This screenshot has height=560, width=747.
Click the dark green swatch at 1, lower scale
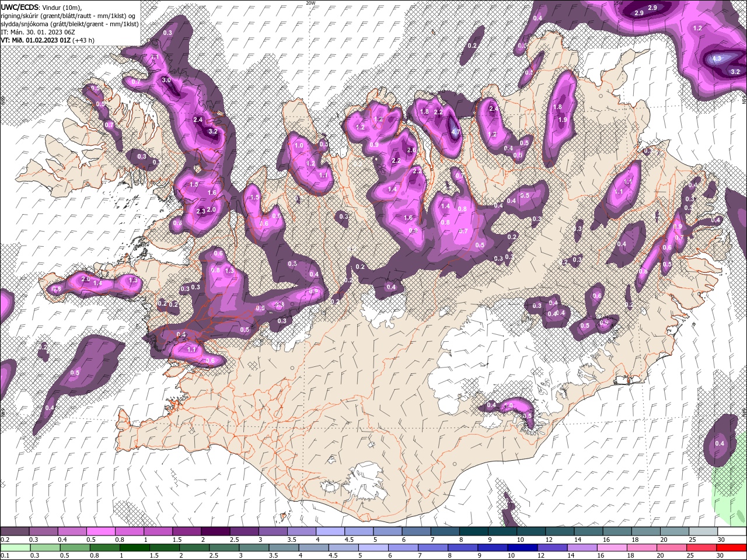click(135, 548)
